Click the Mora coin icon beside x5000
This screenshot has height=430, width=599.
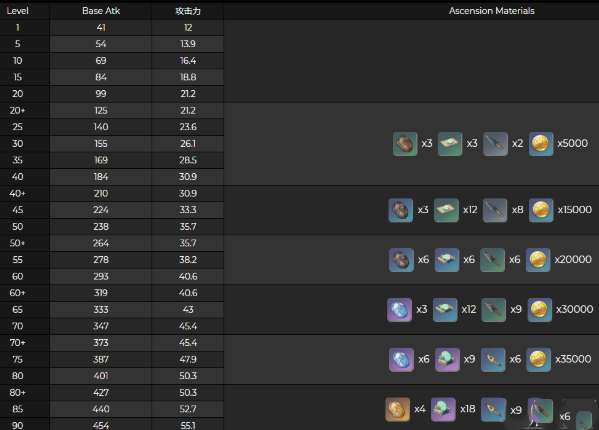(541, 144)
